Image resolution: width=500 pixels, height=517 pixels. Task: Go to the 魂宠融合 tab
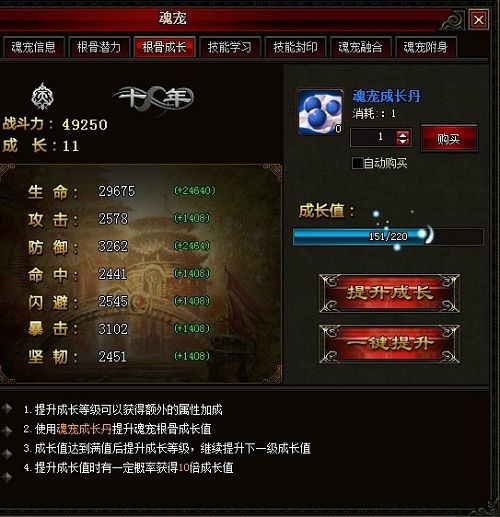click(360, 47)
